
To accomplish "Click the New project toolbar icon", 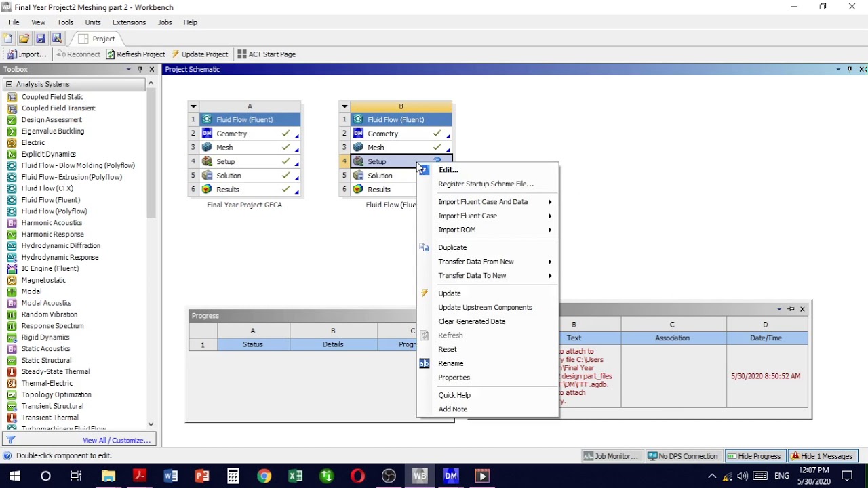I will [x=7, y=39].
